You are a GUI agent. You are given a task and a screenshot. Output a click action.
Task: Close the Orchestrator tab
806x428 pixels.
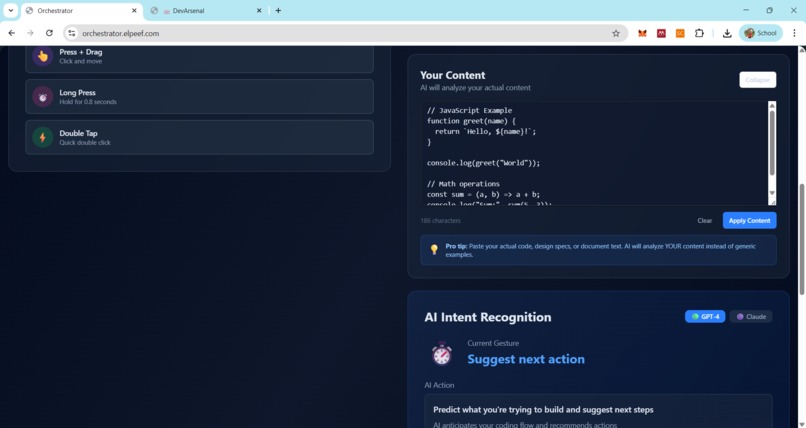(x=134, y=10)
